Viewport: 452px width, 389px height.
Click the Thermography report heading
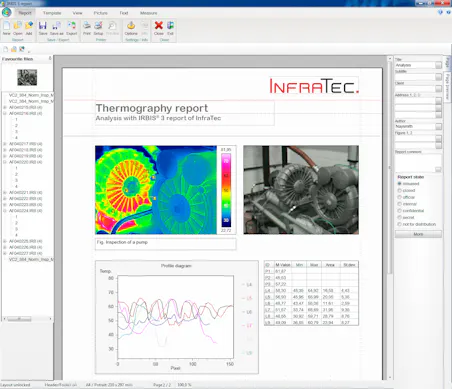152,108
